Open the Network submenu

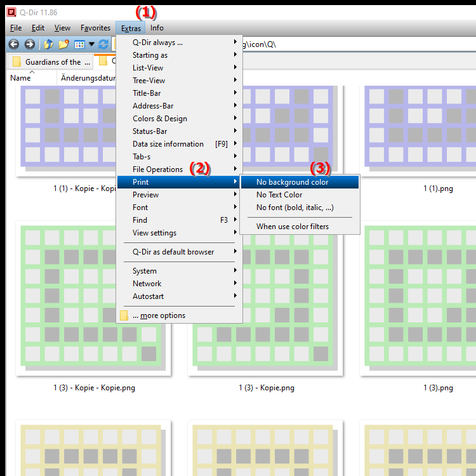point(180,284)
